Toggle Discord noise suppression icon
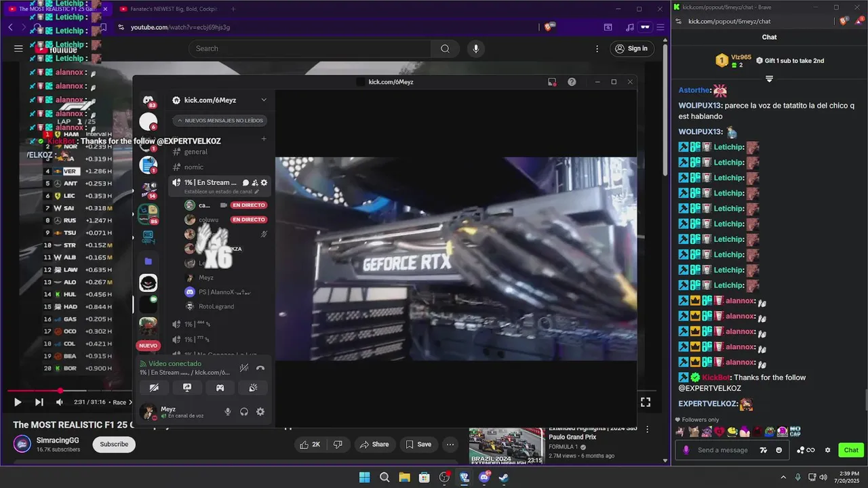The width and height of the screenshot is (868, 488). (x=244, y=368)
